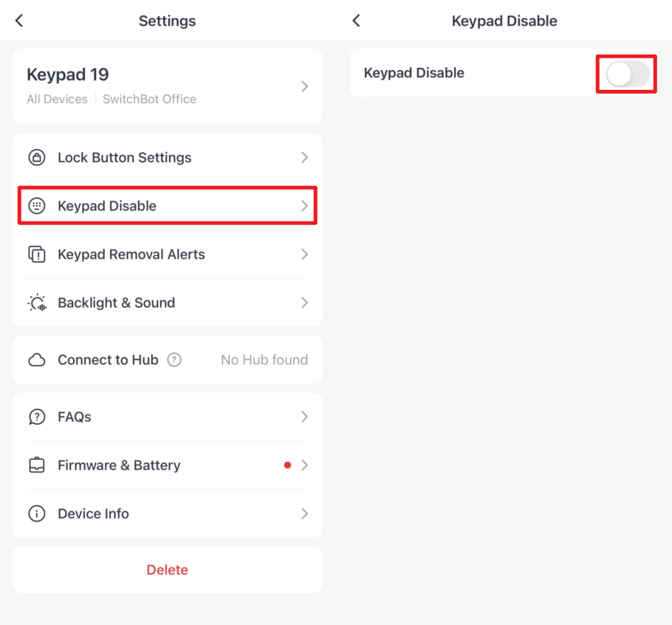Click the lock icon beside Lock Button Settings

coord(37,158)
